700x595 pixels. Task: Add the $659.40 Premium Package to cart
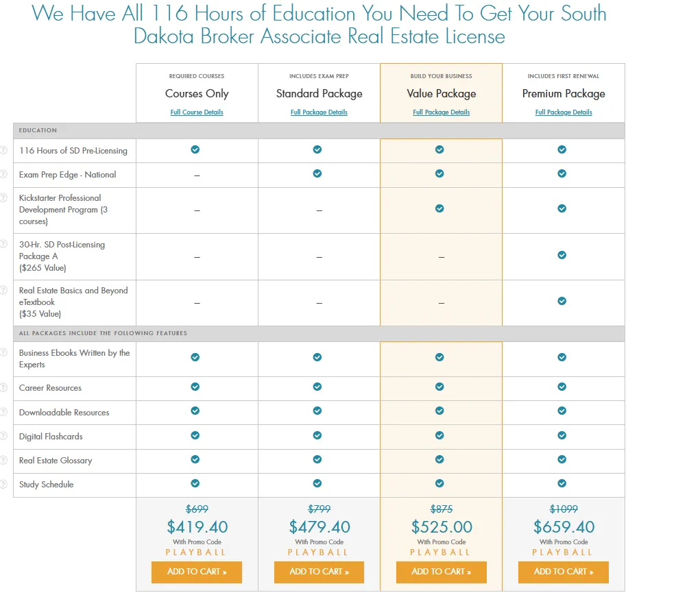pos(564,572)
